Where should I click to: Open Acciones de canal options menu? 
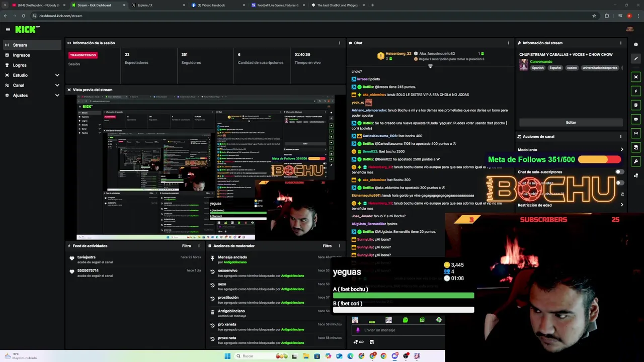(620, 137)
